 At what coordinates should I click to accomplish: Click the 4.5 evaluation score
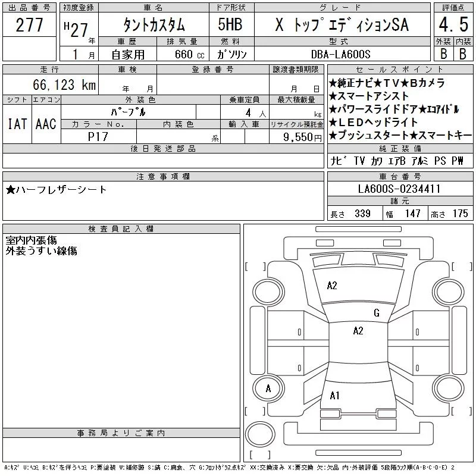[x=453, y=25]
